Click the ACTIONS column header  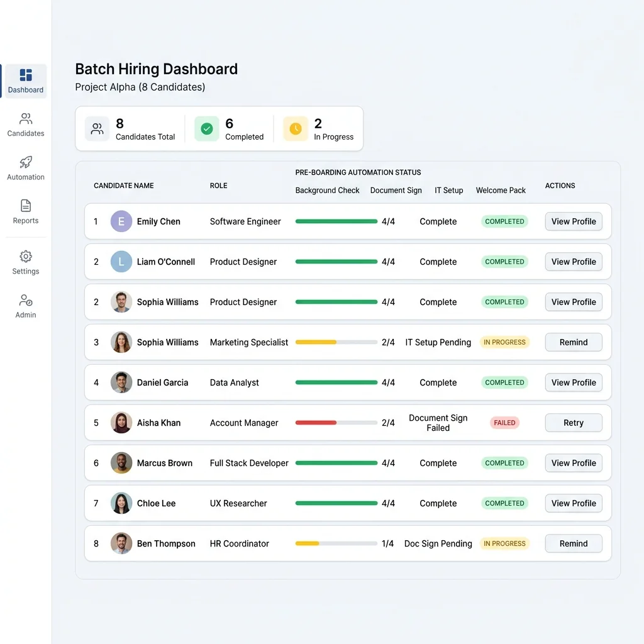[560, 186]
